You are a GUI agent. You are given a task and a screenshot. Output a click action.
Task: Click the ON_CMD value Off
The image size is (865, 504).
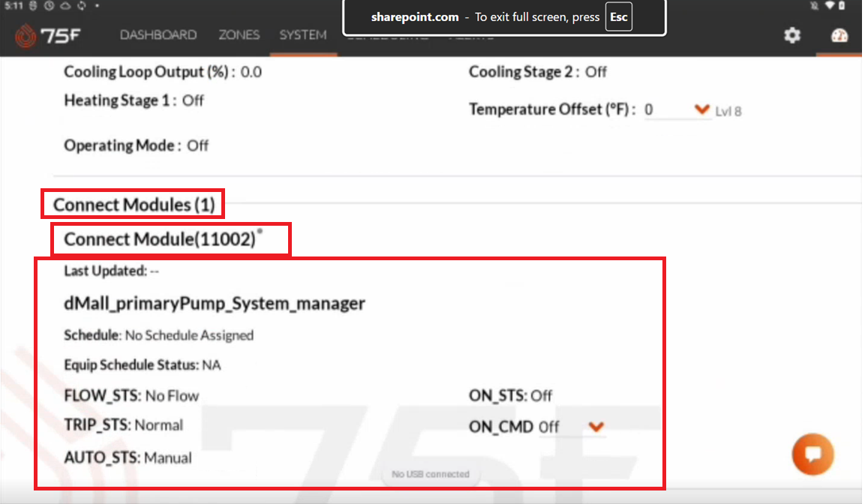pos(549,427)
